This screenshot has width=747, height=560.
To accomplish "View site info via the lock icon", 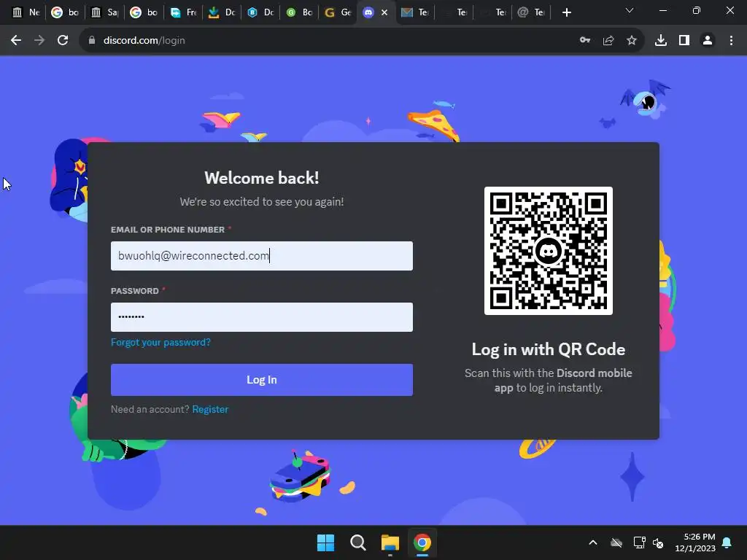I will [92, 41].
